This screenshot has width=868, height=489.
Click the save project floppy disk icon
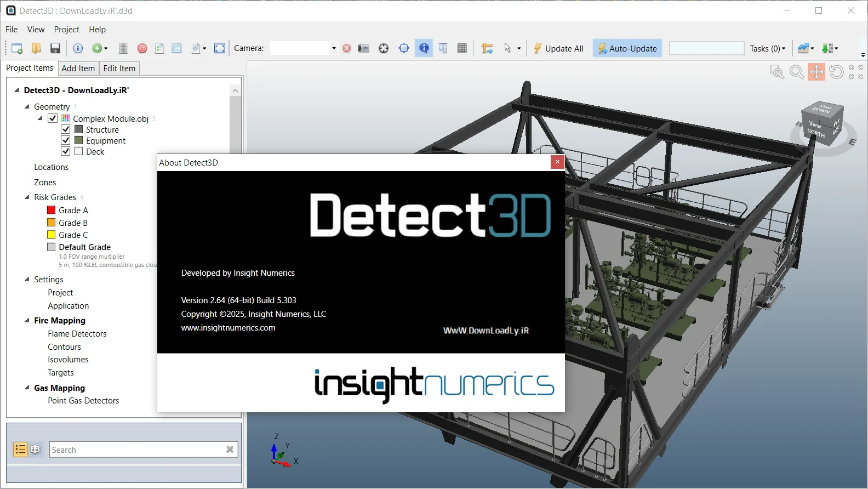tap(55, 48)
